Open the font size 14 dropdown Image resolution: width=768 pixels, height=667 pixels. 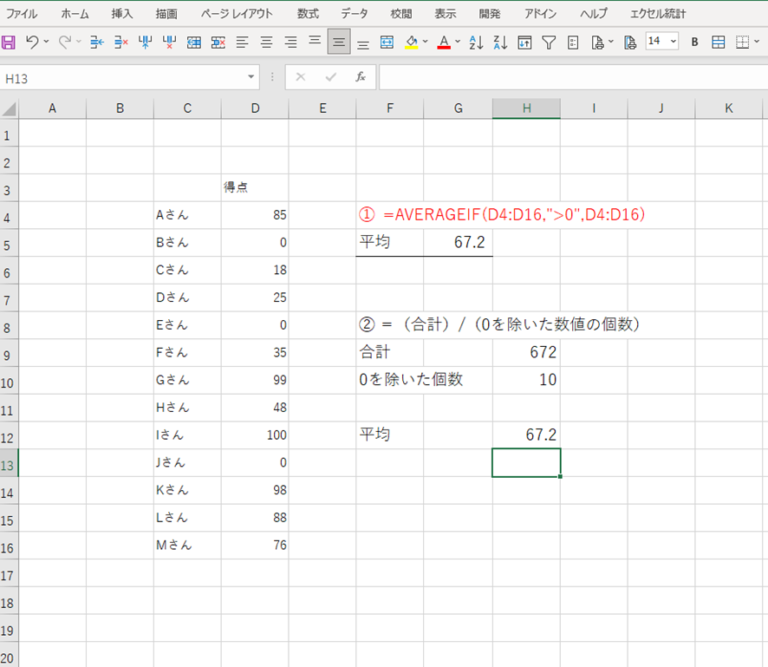[674, 41]
